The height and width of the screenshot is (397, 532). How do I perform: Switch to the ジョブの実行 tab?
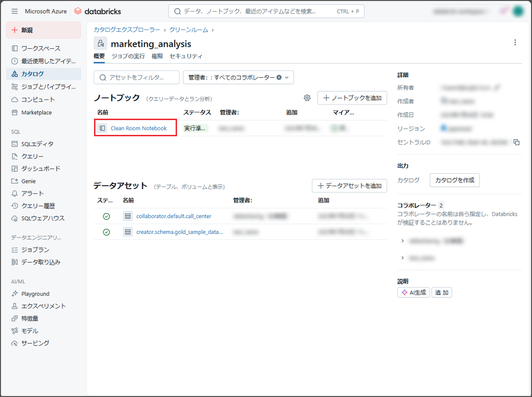128,56
